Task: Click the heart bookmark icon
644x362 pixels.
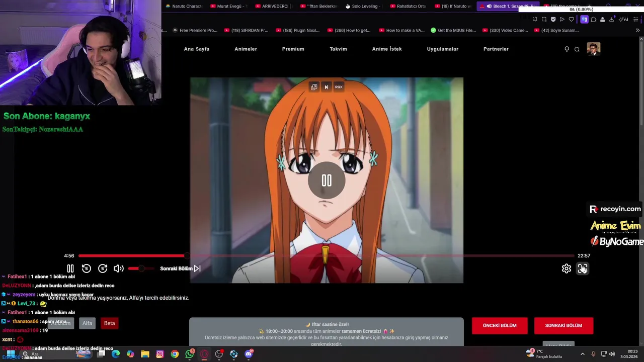Action: 571,19
